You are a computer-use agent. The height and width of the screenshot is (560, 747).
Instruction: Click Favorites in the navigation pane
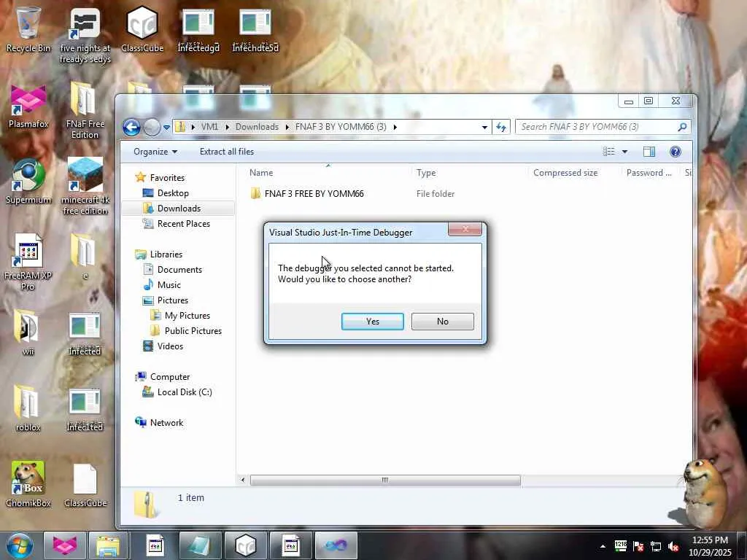pos(167,178)
